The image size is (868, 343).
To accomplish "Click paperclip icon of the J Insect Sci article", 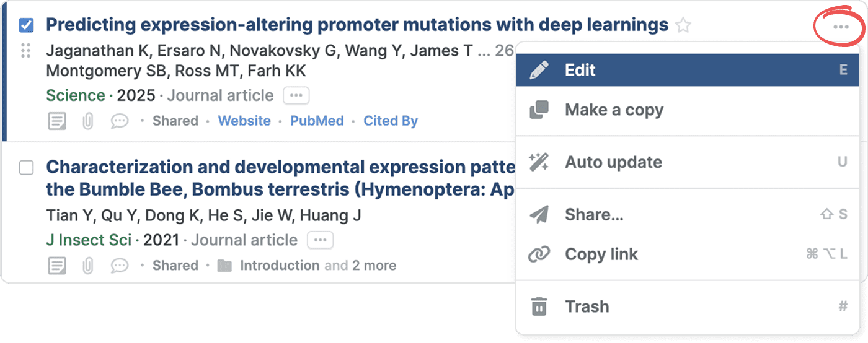I will 88,266.
